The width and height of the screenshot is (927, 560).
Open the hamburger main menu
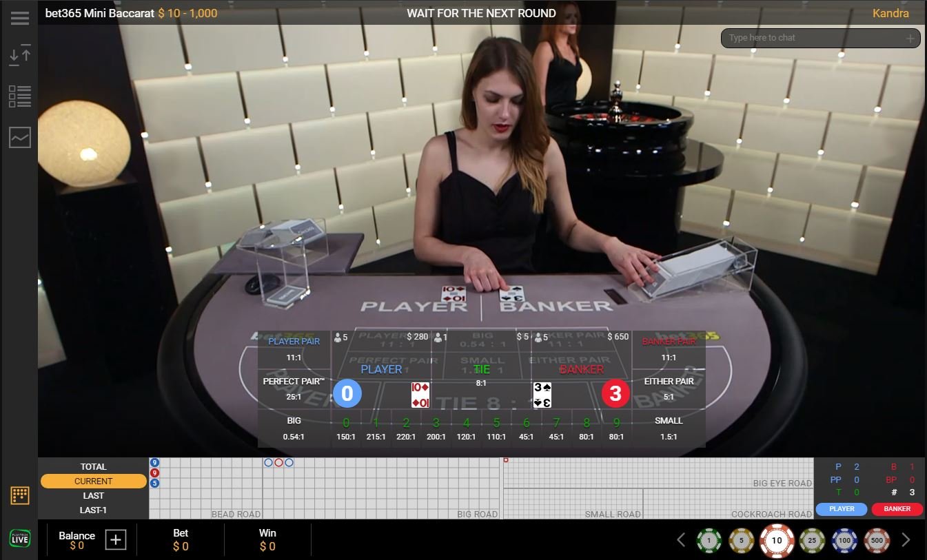[20, 19]
